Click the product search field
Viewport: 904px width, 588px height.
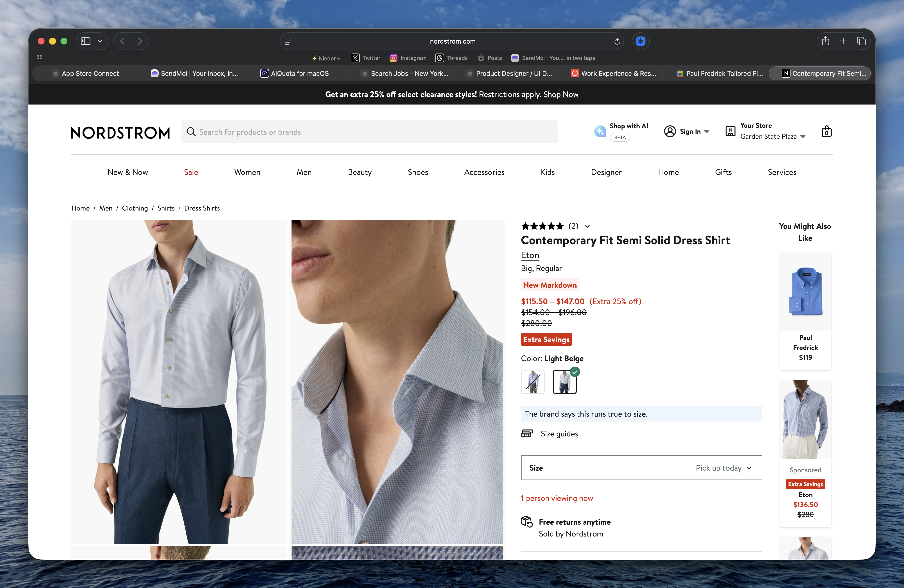tap(369, 132)
